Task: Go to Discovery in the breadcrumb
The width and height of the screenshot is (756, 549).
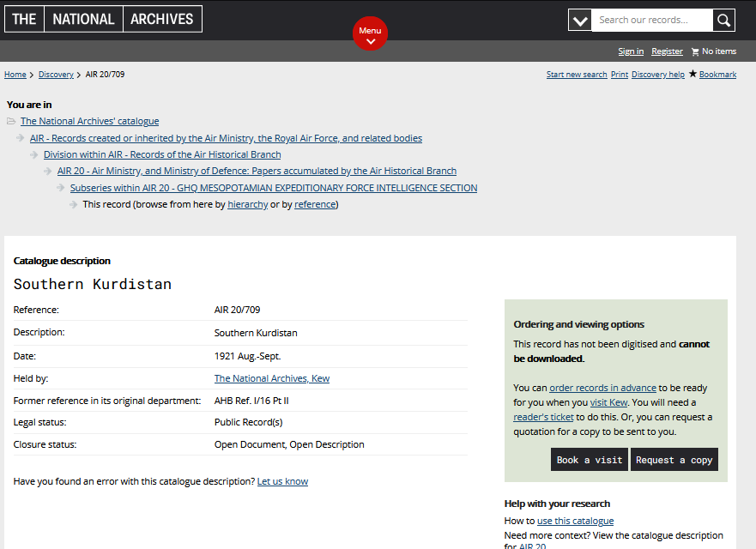Action: point(56,75)
